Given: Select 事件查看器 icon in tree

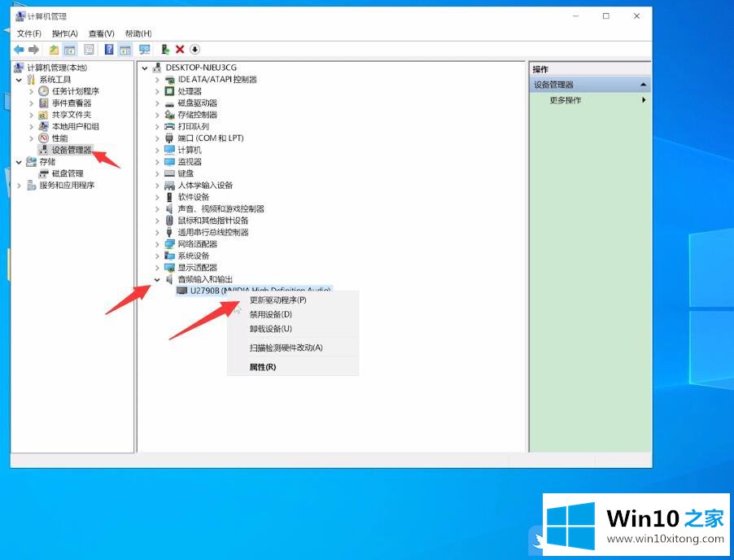Looking at the screenshot, I should [43, 103].
